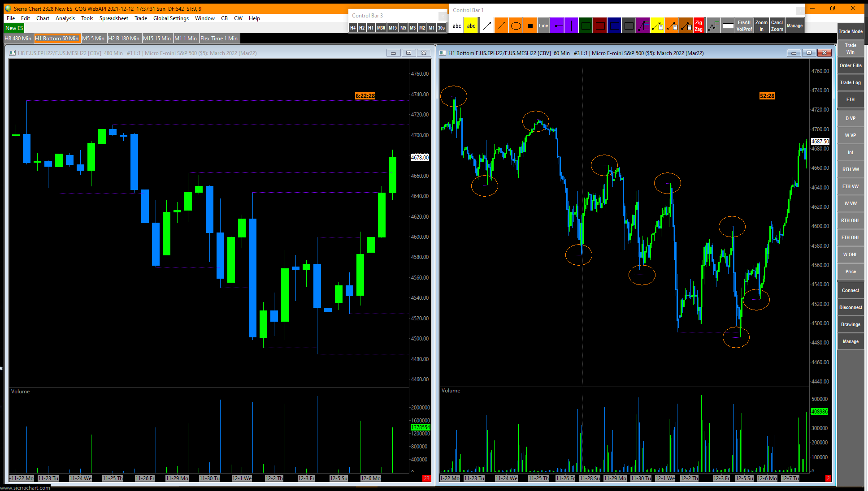The image size is (868, 491).
Task: Click the 4687.50 price label on right chart
Action: 820,141
